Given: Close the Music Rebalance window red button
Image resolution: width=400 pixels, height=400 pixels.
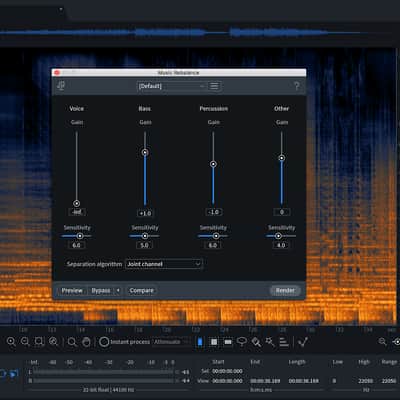Looking at the screenshot, I should [x=57, y=73].
